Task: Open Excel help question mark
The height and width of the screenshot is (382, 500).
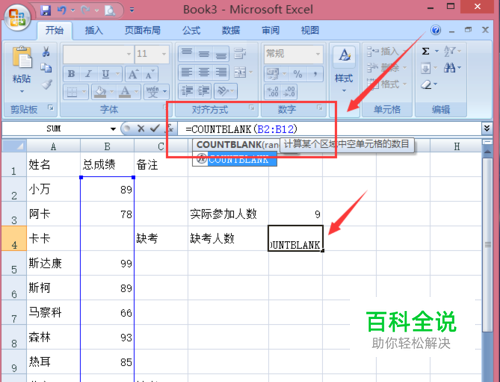Action: coord(435,30)
